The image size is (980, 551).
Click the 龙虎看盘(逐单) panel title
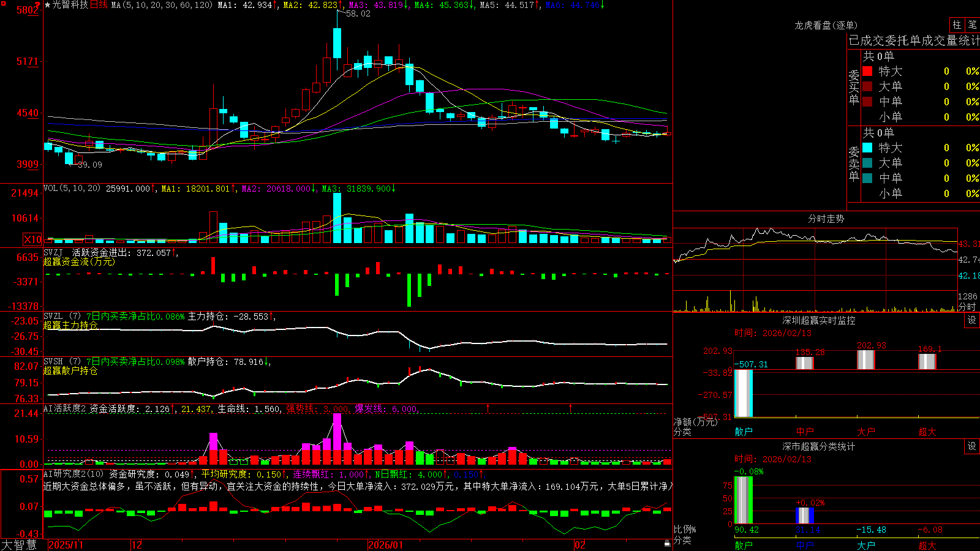826,25
